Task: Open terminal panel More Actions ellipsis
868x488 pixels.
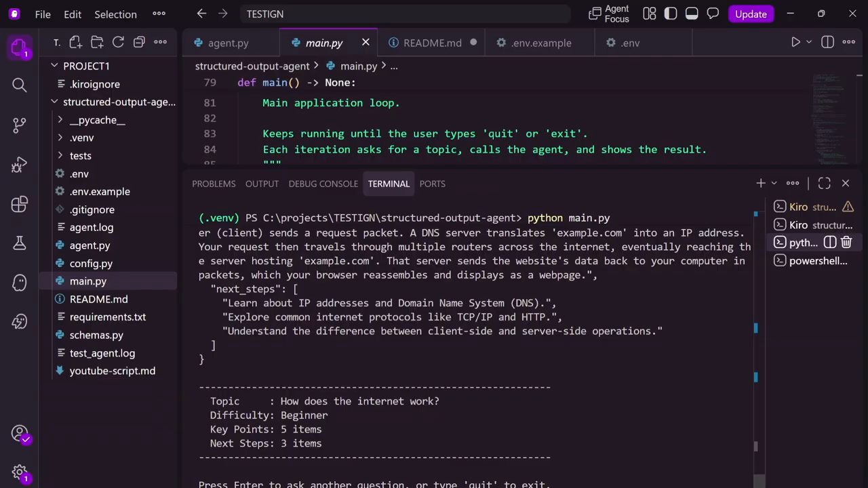Action: tap(793, 183)
